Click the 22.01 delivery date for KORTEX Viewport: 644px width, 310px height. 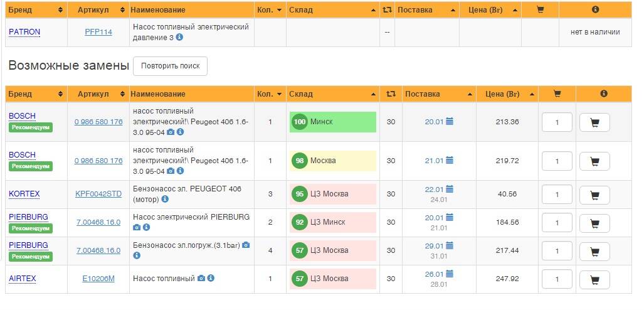click(434, 190)
